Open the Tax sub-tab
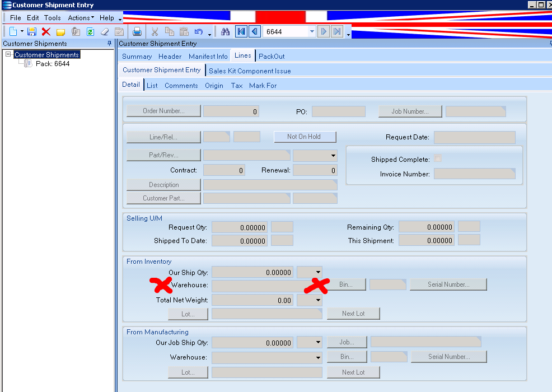The image size is (552, 392). point(237,86)
